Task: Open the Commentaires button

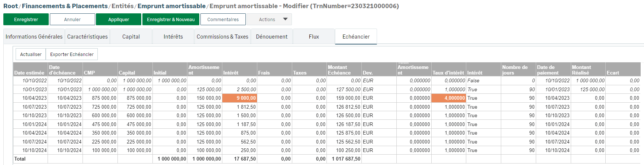Action: click(x=223, y=19)
